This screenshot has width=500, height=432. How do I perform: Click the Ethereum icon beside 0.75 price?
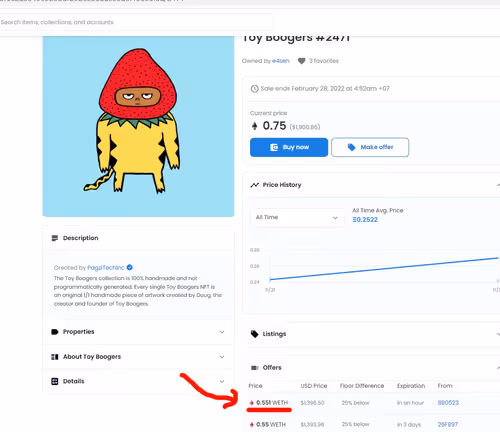255,126
